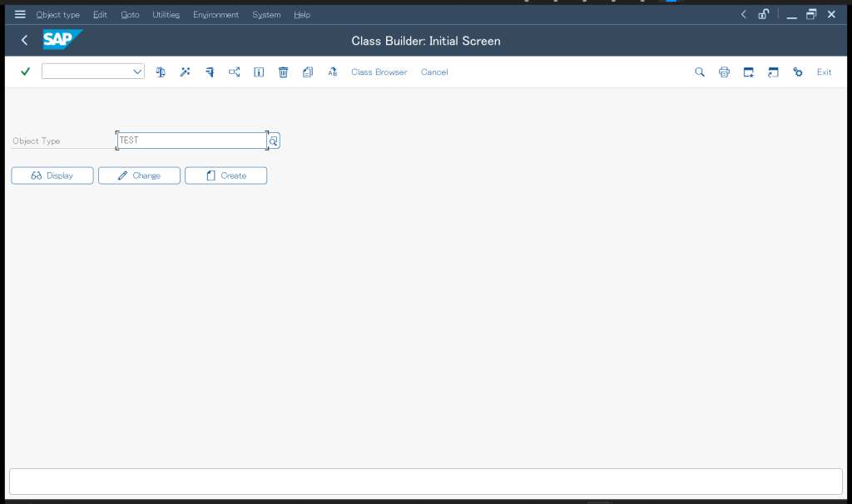This screenshot has height=504, width=852.
Task: Open search help beside Object Type field
Action: tap(273, 141)
